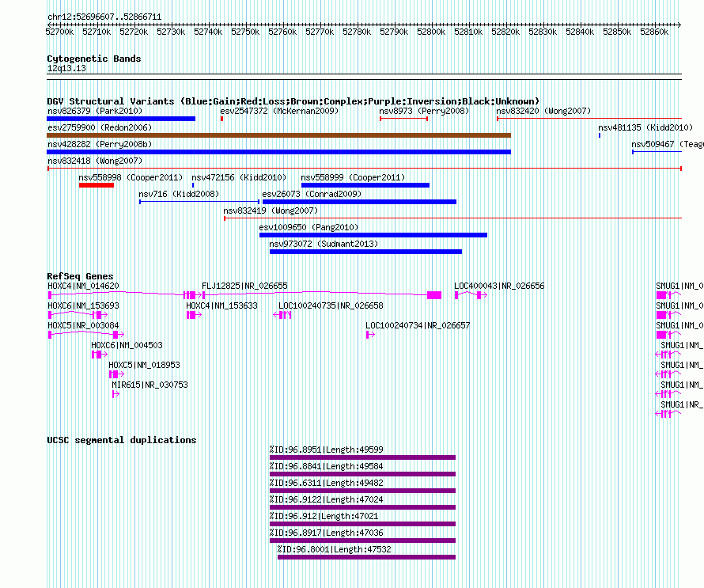The image size is (704, 588).
Task: Click the HOXC6|NM_004503 transcript label
Action: click(127, 345)
